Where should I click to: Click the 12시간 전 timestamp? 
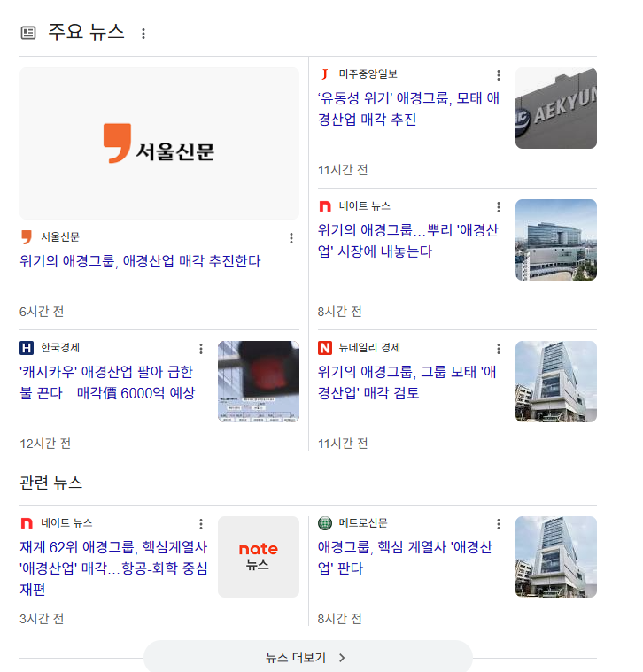pyautogui.click(x=45, y=444)
